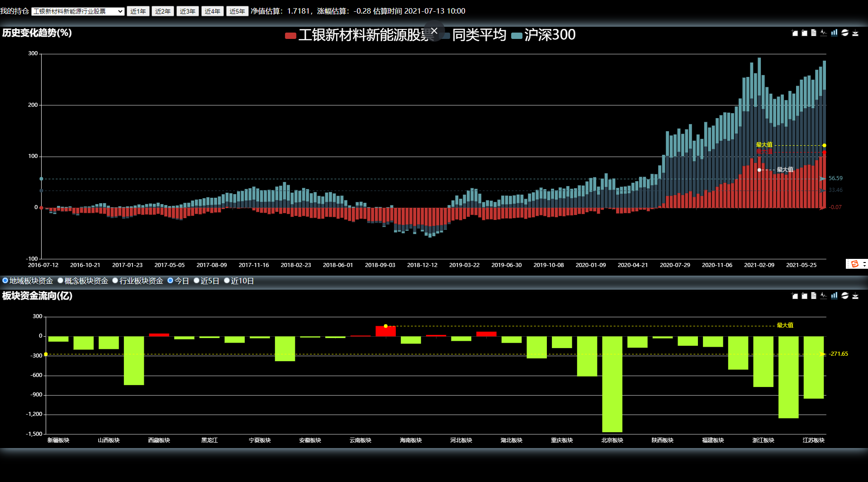
Task: Switch fund flow chart to bar type
Action: (834, 296)
